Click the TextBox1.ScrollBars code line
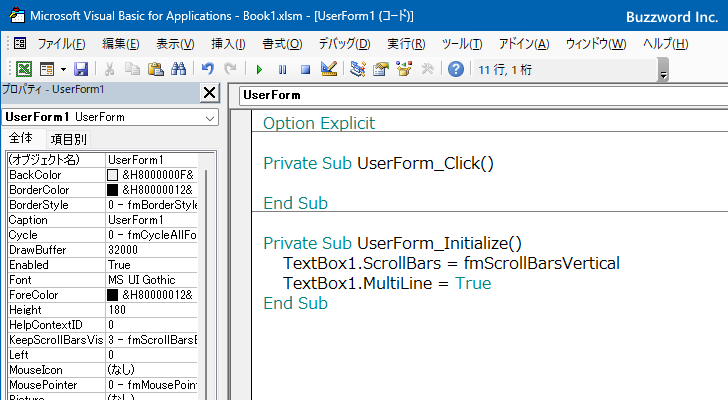The image size is (728, 400). tap(451, 263)
